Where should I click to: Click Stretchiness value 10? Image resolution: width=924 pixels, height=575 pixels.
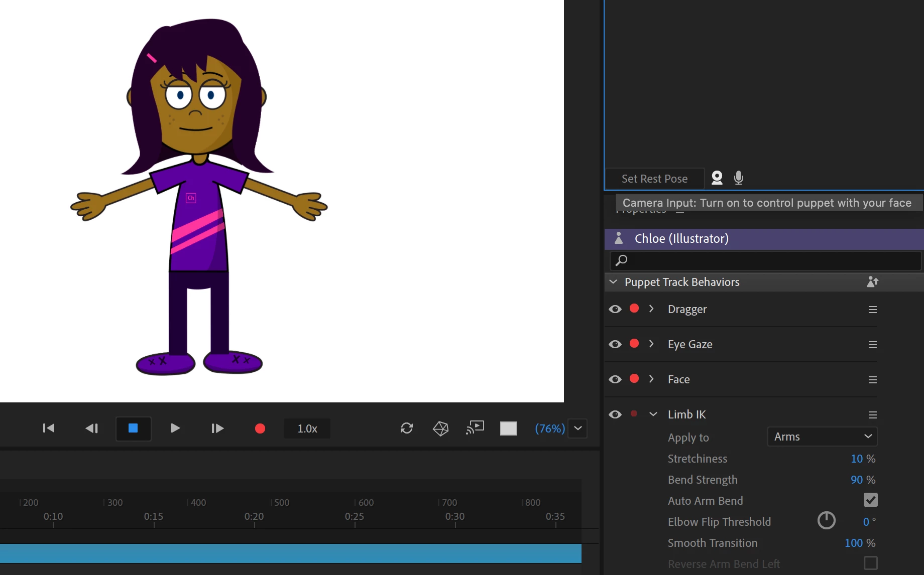(857, 459)
